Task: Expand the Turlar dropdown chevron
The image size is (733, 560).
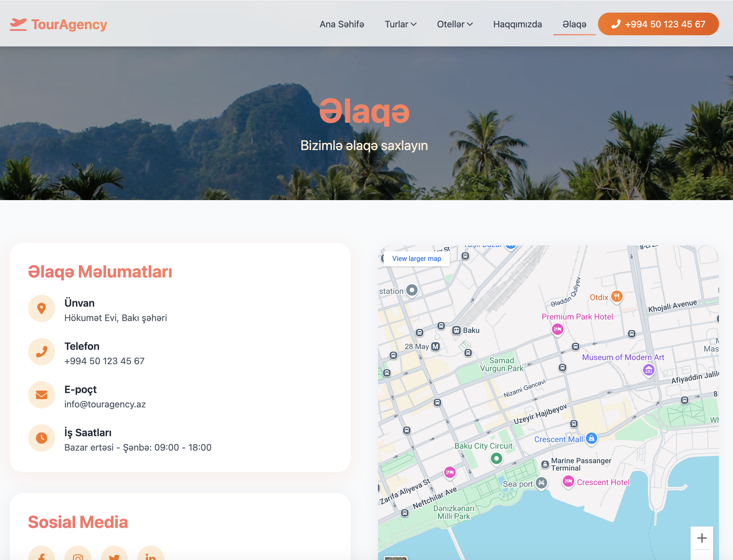Action: point(414,24)
